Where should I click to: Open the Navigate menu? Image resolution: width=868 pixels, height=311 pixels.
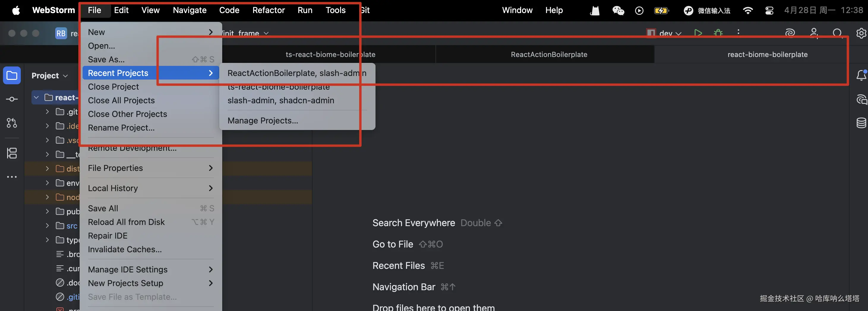[190, 10]
